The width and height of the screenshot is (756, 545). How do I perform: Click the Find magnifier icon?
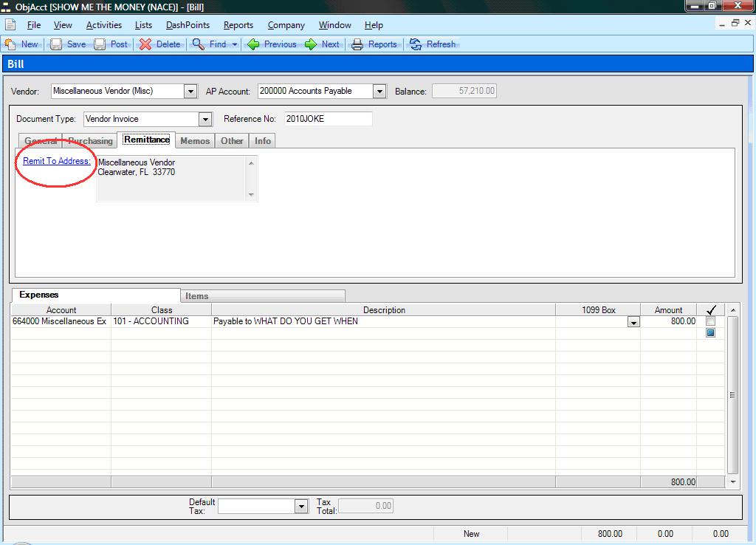[x=198, y=44]
